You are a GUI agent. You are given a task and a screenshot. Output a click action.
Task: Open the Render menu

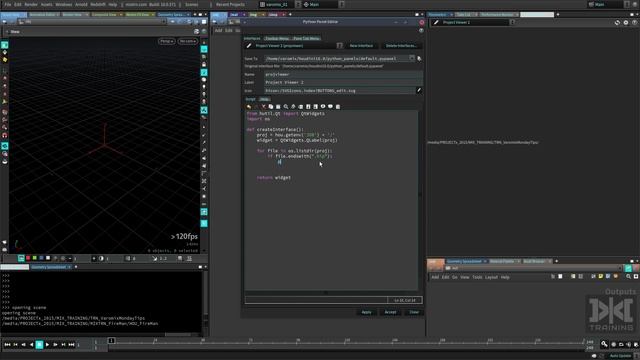tap(31, 4)
